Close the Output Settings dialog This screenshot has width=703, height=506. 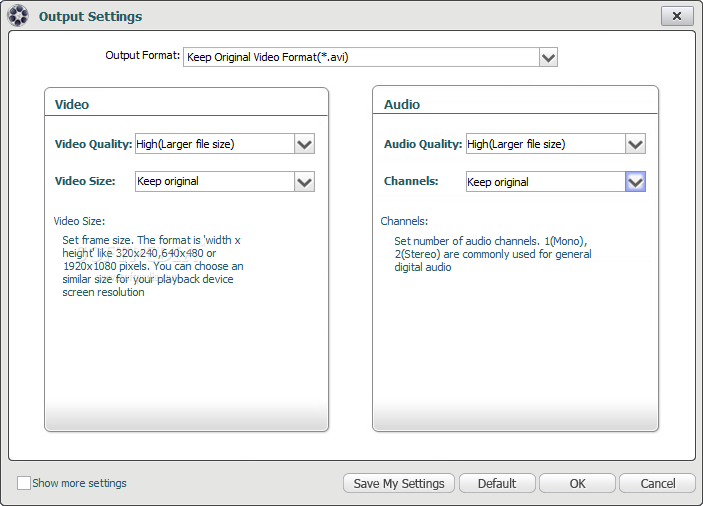point(677,16)
